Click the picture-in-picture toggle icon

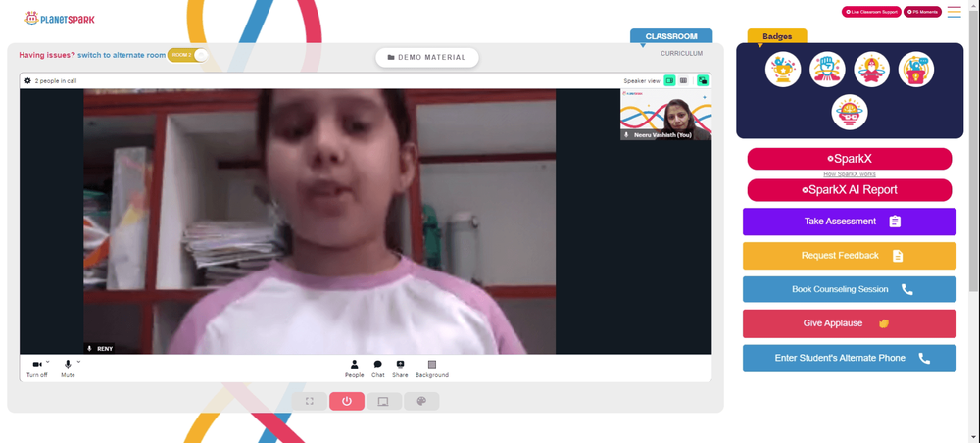[x=703, y=80]
